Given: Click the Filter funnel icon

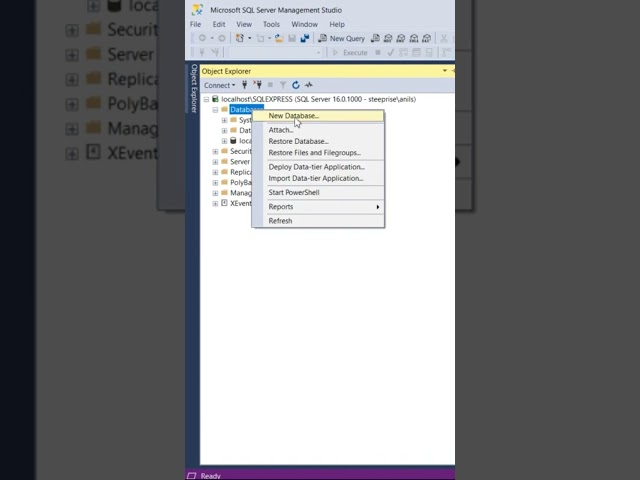Looking at the screenshot, I should 283,85.
